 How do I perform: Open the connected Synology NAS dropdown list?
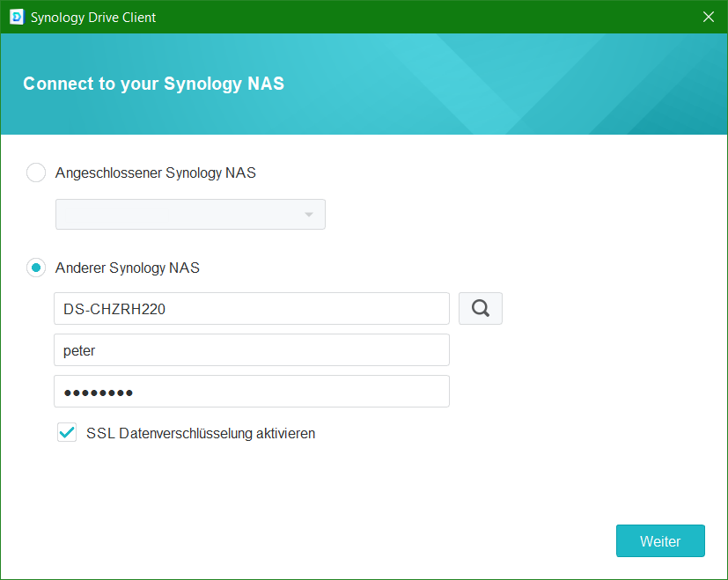pyautogui.click(x=190, y=215)
